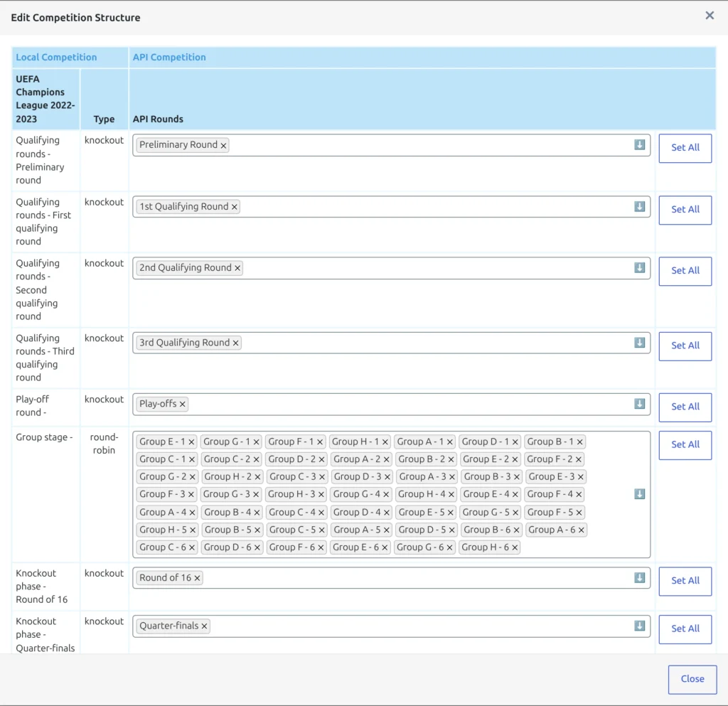Remove the Group D - 1 tag
This screenshot has height=706, width=728.
[x=515, y=442]
